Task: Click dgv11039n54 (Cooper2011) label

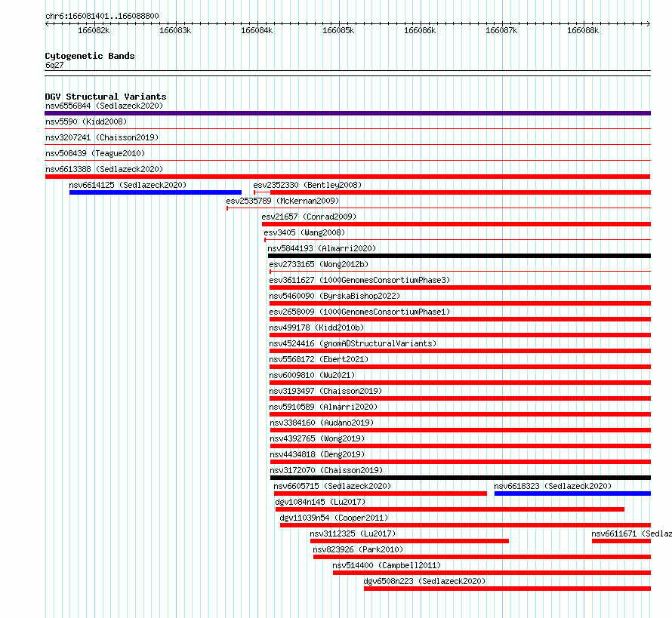Action: [x=334, y=518]
